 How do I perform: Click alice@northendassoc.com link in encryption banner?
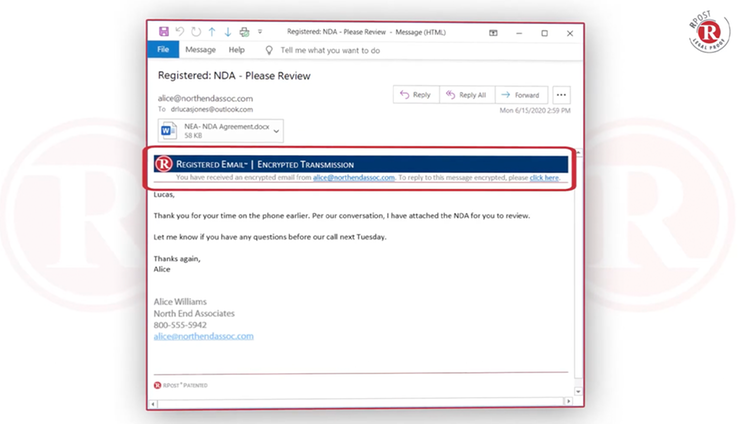tap(354, 178)
